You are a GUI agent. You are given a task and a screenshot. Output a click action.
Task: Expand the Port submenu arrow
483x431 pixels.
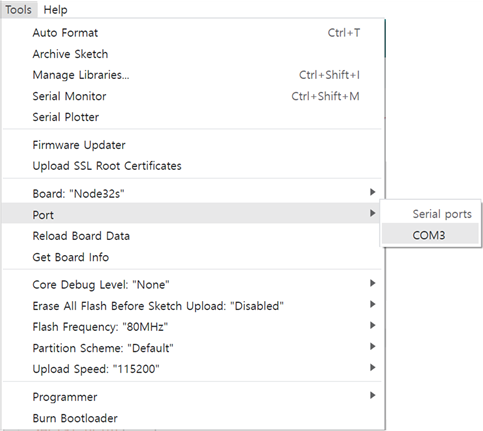tap(373, 213)
